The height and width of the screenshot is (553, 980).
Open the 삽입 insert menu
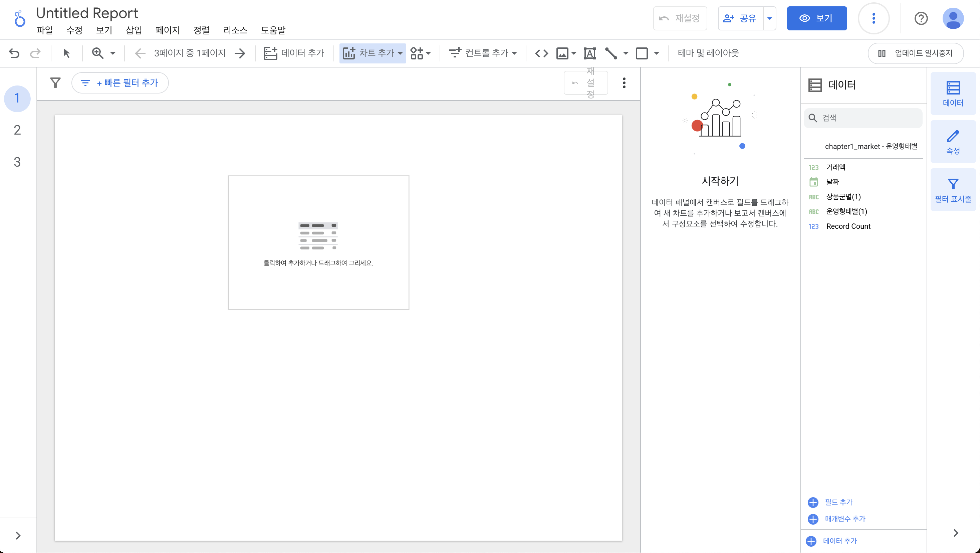point(134,30)
